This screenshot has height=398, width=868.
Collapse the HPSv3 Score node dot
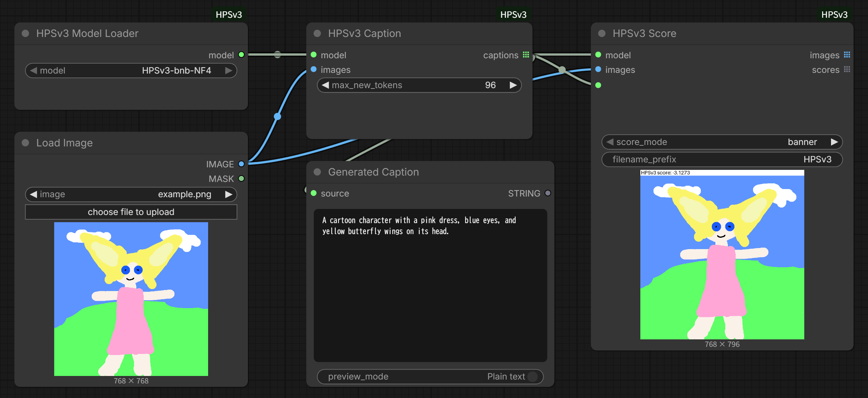coord(602,33)
